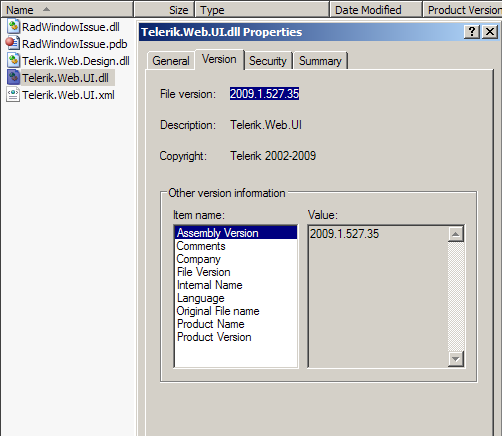Click the Telerik.Web.UI.xml file name
Viewport: 502px width, 436px height.
point(68,95)
